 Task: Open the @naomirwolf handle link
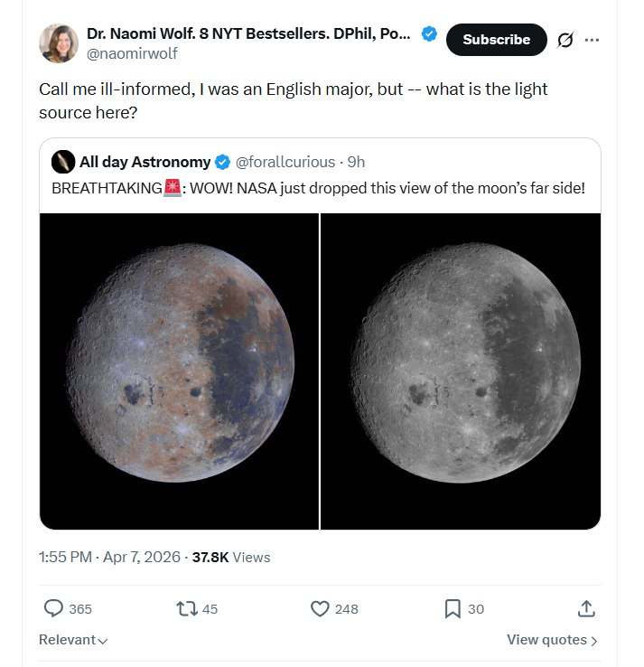132,53
